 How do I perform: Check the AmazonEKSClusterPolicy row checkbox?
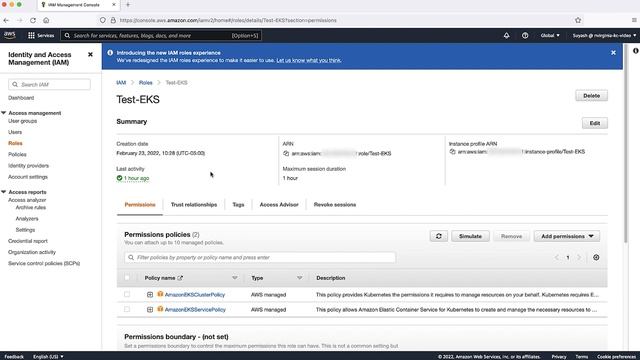(127, 294)
